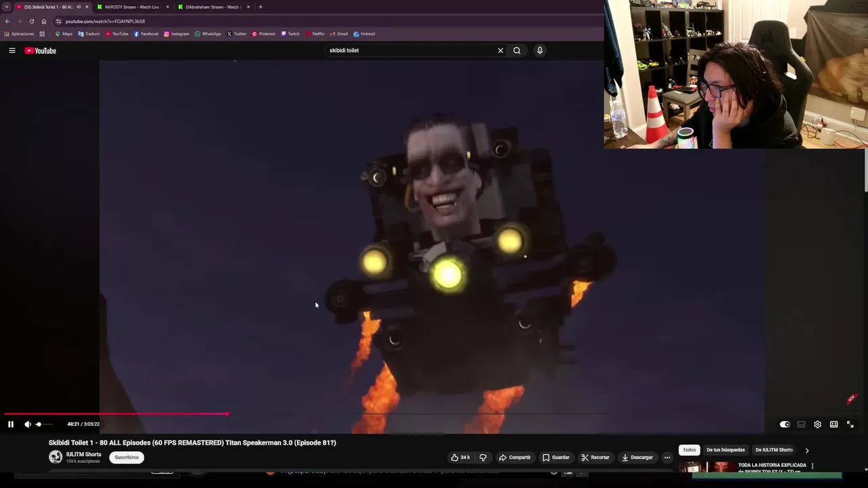Like the video with 34 k likes
This screenshot has width=868, height=488.
click(460, 457)
